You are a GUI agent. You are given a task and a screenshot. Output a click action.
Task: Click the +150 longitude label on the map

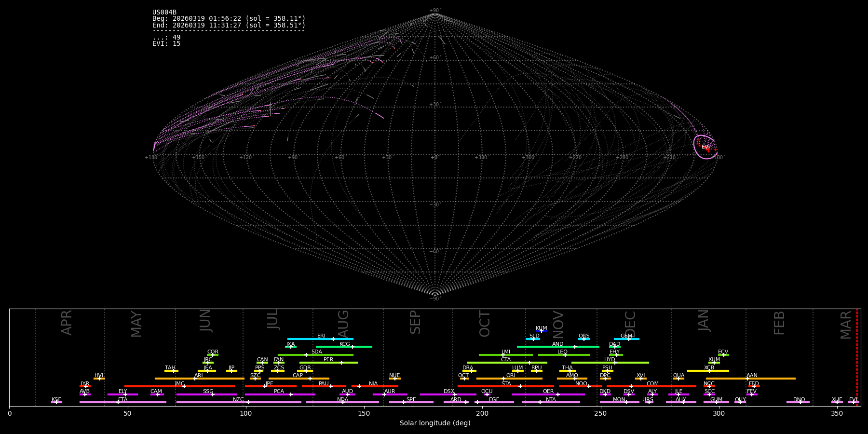[198, 158]
